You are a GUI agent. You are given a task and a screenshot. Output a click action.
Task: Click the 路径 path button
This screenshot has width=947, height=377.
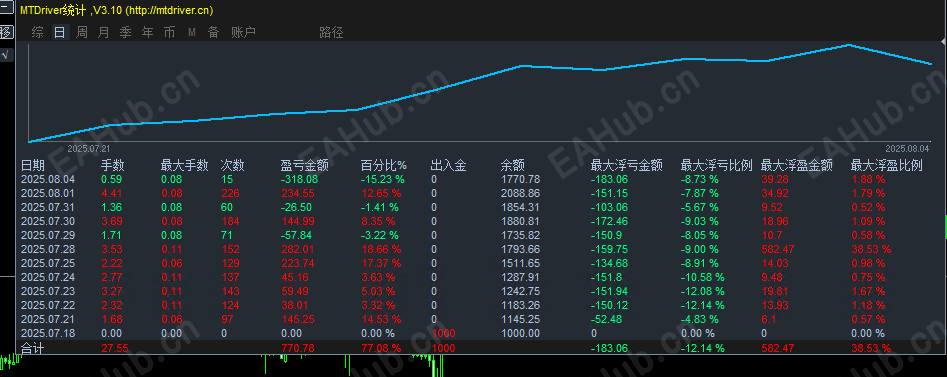[331, 33]
